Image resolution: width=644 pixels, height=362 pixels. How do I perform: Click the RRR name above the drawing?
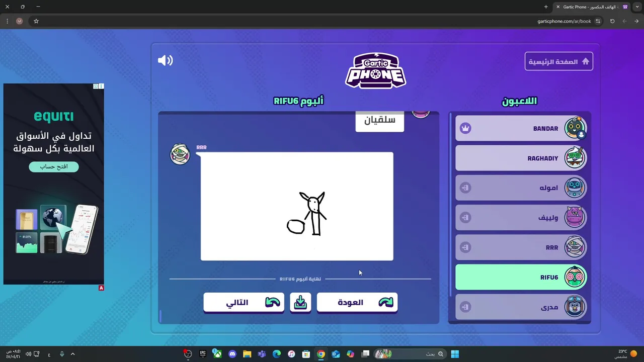tap(201, 147)
